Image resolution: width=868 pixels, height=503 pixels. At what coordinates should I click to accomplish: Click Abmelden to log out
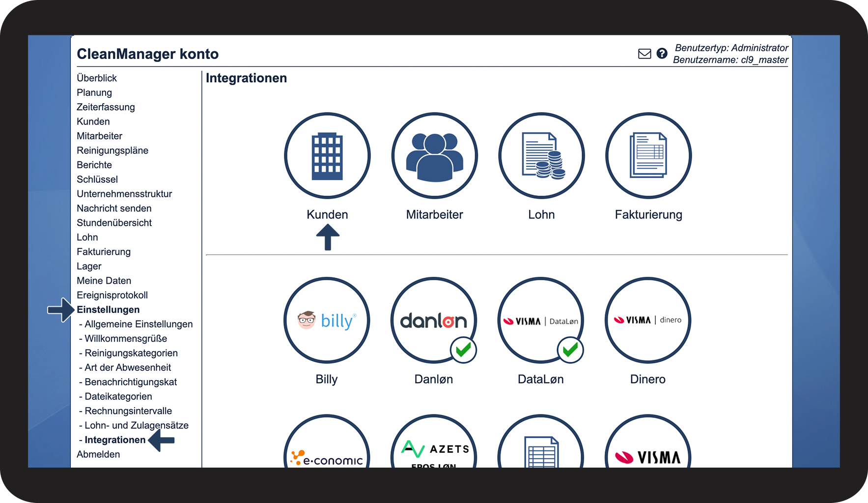click(98, 454)
